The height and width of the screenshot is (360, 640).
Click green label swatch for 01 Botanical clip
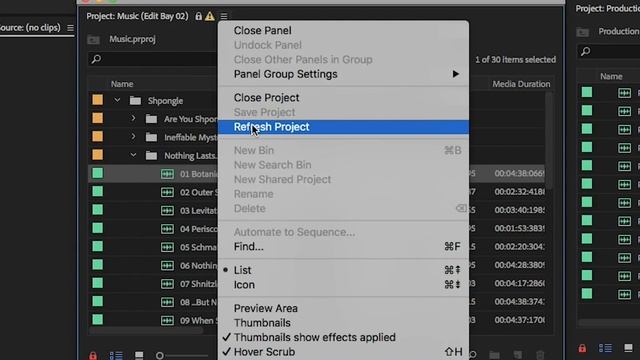point(98,173)
